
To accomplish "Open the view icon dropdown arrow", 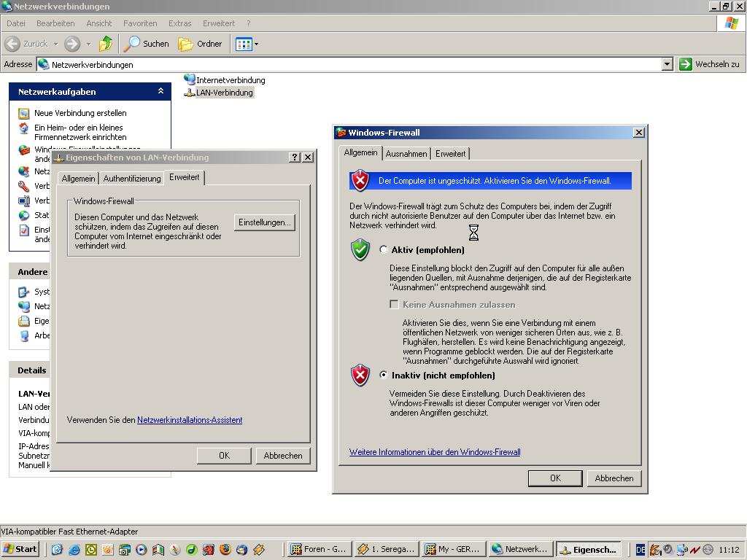I will click(256, 44).
